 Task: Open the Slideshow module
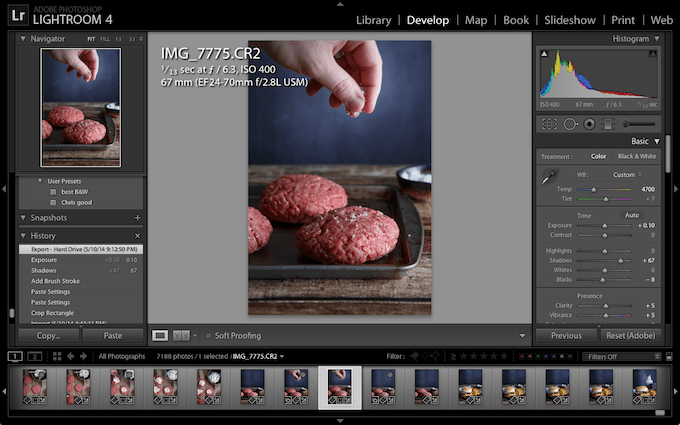pyautogui.click(x=570, y=20)
